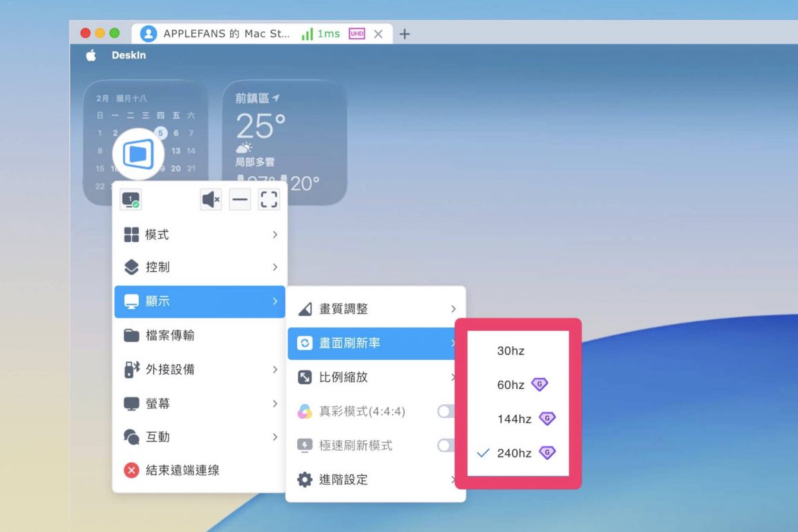The height and width of the screenshot is (532, 798).
Task: Expand the 外接設備 submenu
Action: coord(199,370)
